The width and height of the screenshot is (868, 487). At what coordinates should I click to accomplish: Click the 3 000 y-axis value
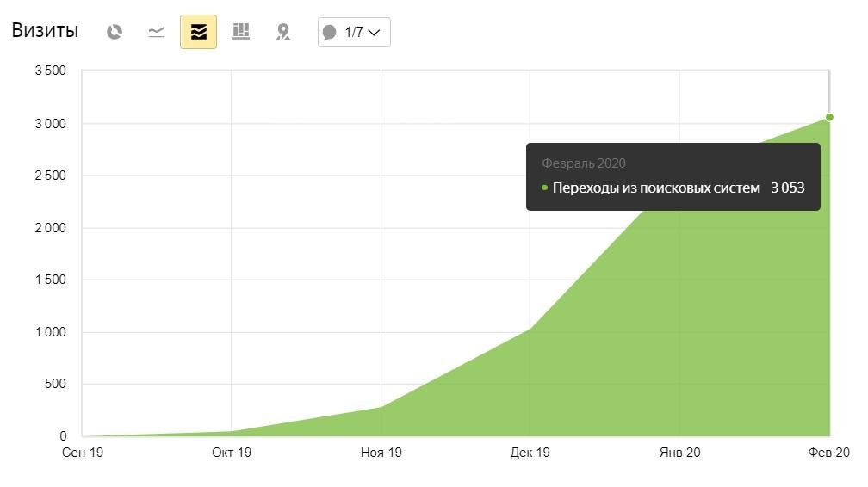point(50,124)
